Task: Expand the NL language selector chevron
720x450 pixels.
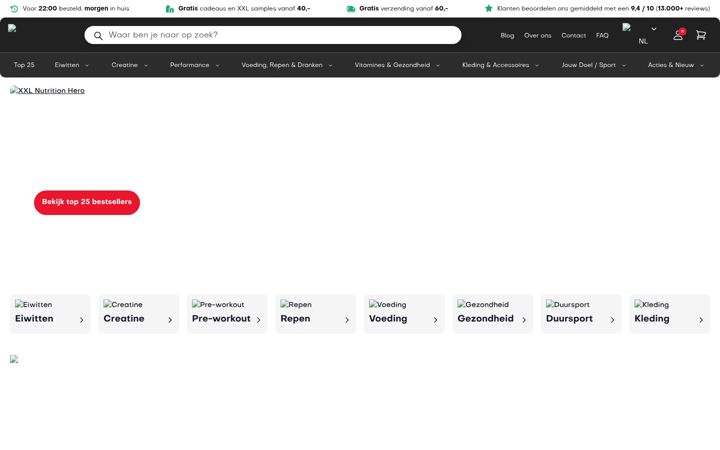Action: 654,29
